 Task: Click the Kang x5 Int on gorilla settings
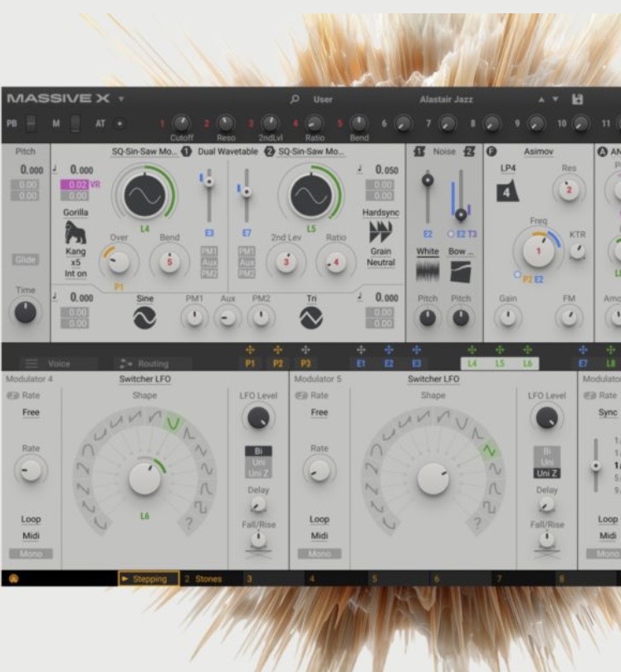[x=76, y=262]
